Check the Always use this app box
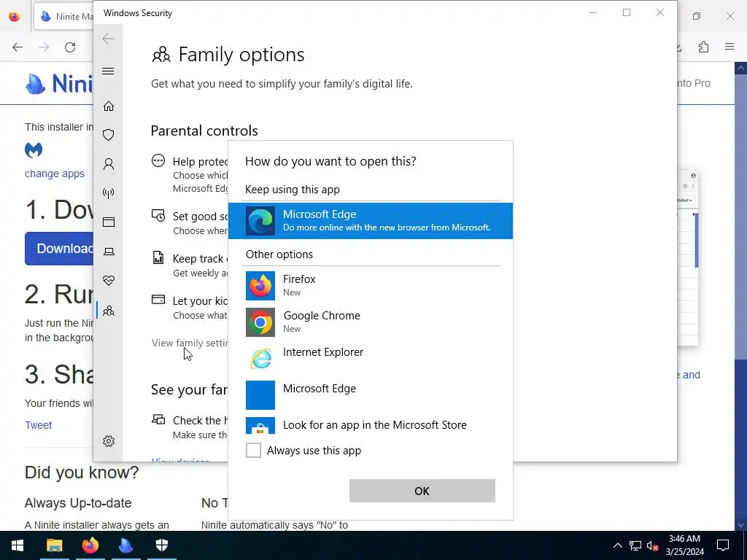This screenshot has height=560, width=747. (x=253, y=450)
